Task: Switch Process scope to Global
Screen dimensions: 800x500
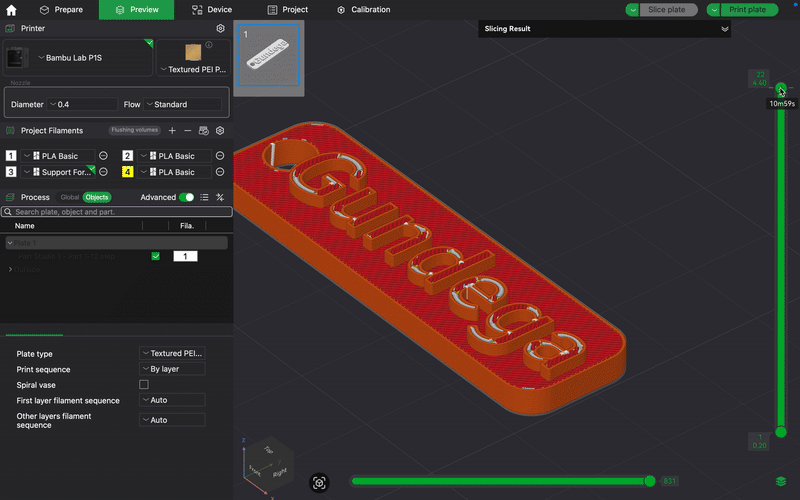Action: pyautogui.click(x=69, y=197)
